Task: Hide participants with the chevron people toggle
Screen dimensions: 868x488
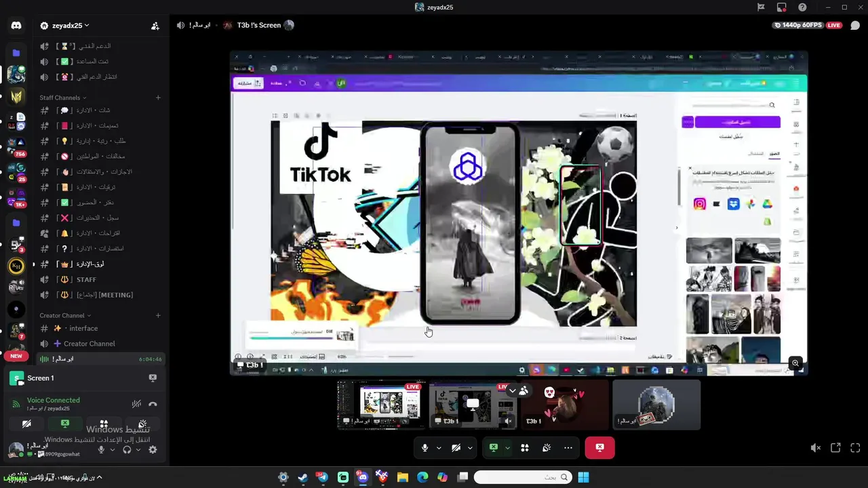Action: (x=519, y=390)
